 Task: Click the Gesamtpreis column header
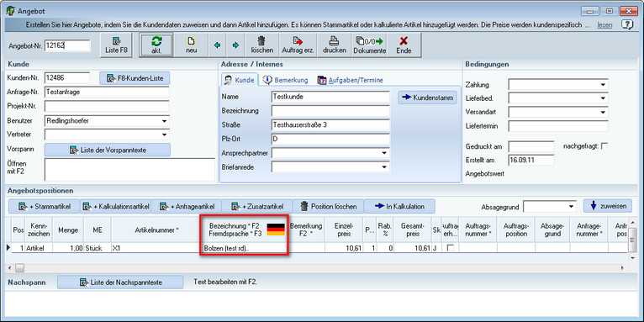click(413, 230)
